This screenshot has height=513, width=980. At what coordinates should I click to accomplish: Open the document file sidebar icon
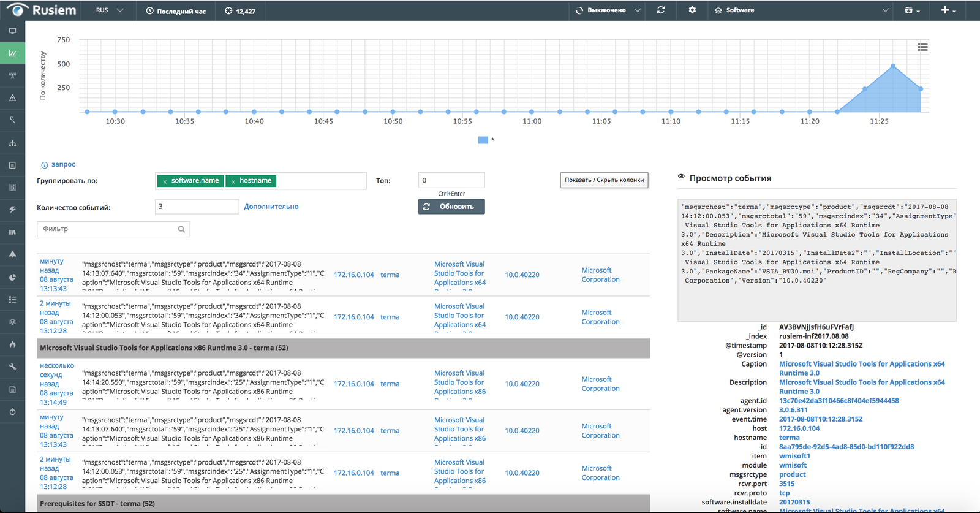click(x=12, y=389)
